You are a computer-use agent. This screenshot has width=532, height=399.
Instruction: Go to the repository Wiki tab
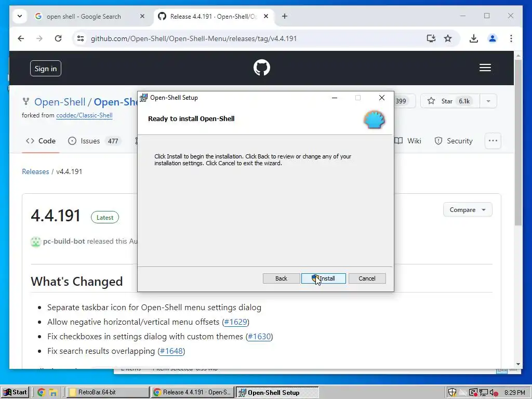point(408,141)
